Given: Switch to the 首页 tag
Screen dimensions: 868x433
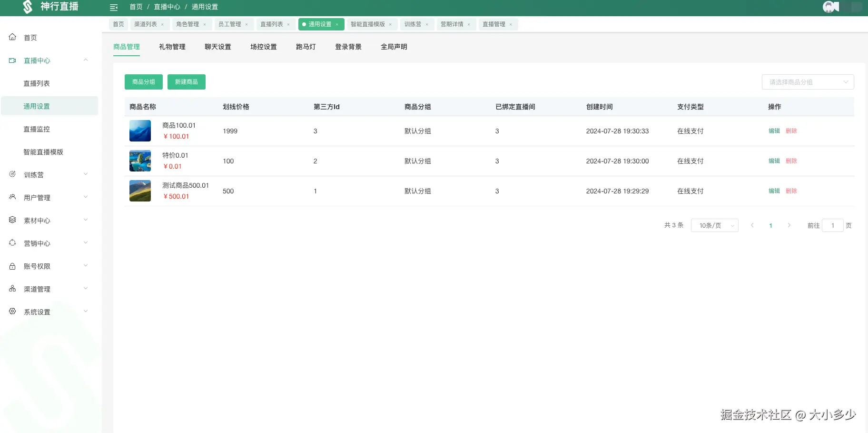Looking at the screenshot, I should click(x=118, y=24).
